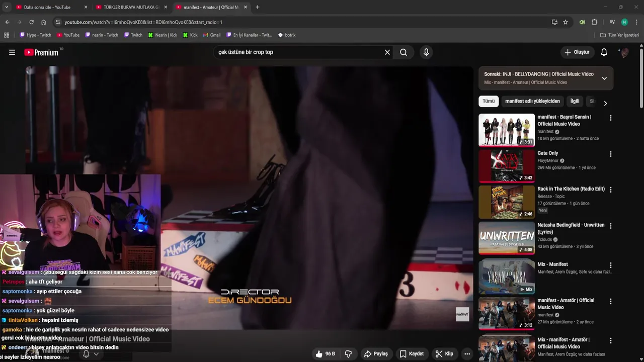This screenshot has height=362, width=644.
Task: Expand the Sonraki mix playlist panel
Action: click(604, 78)
